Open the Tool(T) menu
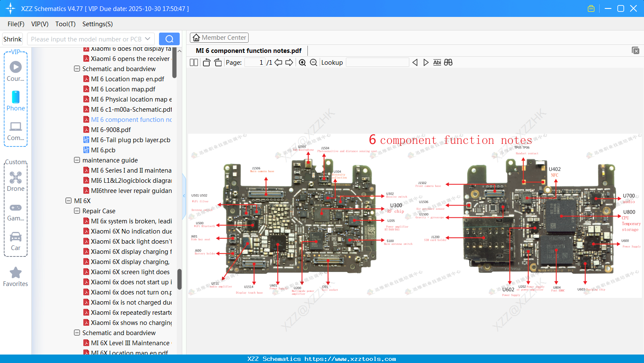The width and height of the screenshot is (644, 363). (x=66, y=24)
